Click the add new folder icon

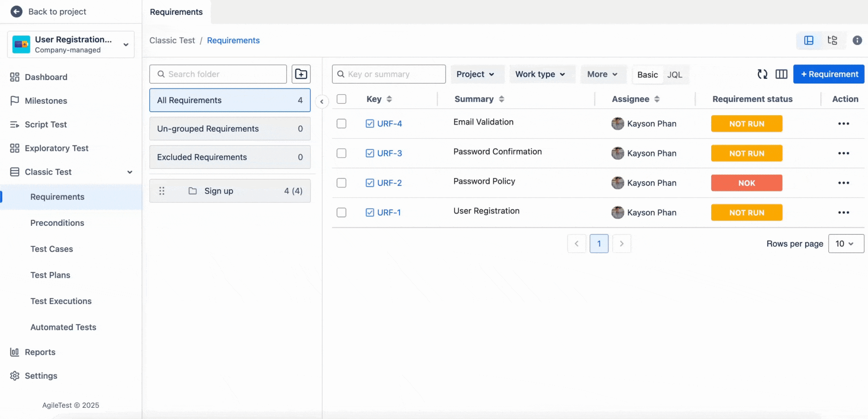(301, 74)
